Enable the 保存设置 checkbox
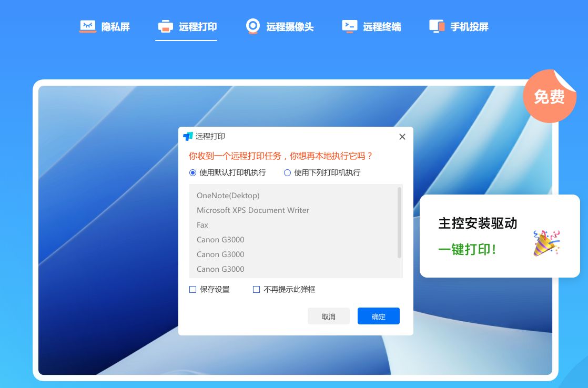This screenshot has height=388, width=588. [192, 289]
